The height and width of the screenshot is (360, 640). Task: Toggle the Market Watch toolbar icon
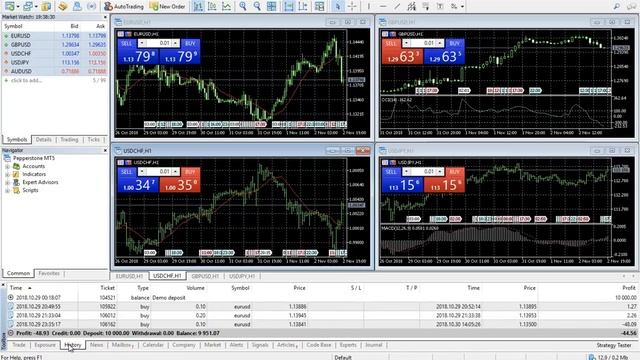[x=46, y=6]
